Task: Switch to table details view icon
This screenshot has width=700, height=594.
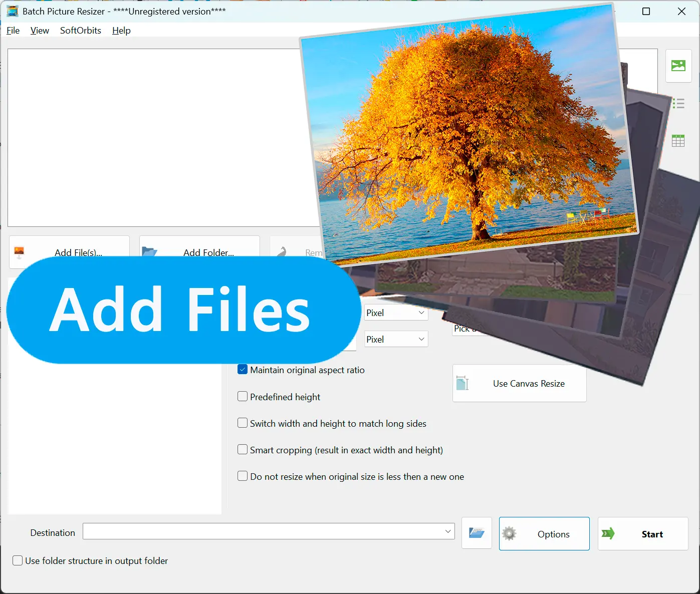Action: (x=678, y=141)
